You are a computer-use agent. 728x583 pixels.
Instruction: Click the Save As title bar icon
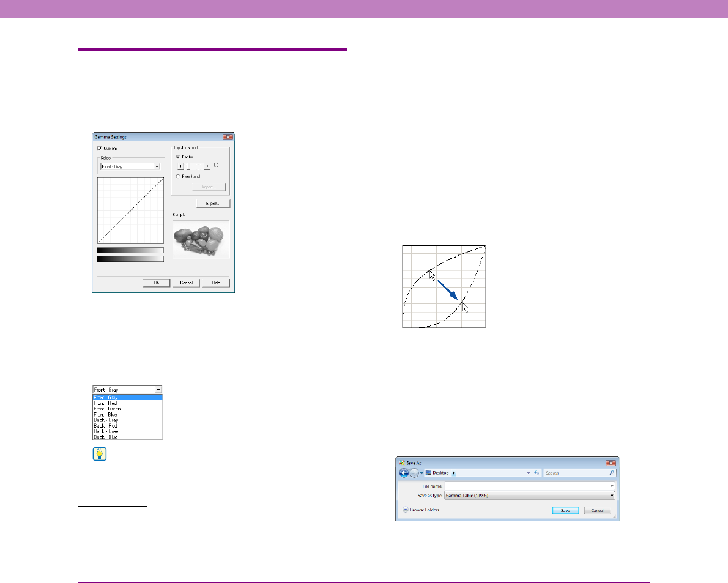[x=401, y=462]
